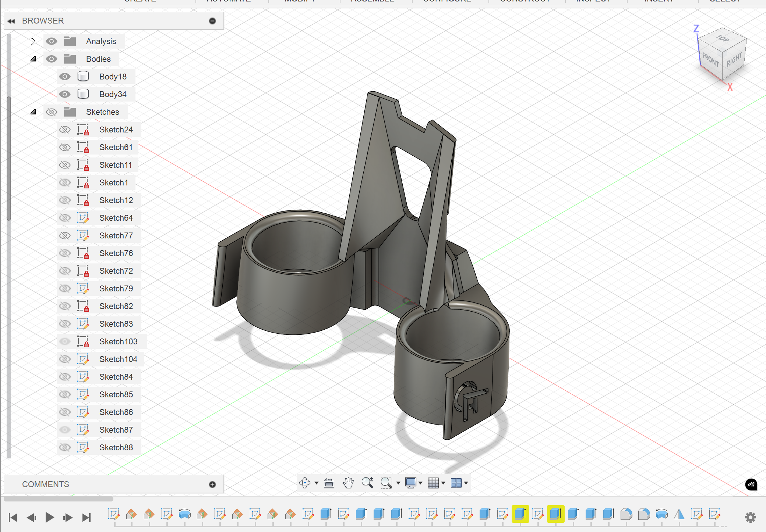Minimize Browser panel using round dot button
Screen dimensions: 766x532
point(212,21)
